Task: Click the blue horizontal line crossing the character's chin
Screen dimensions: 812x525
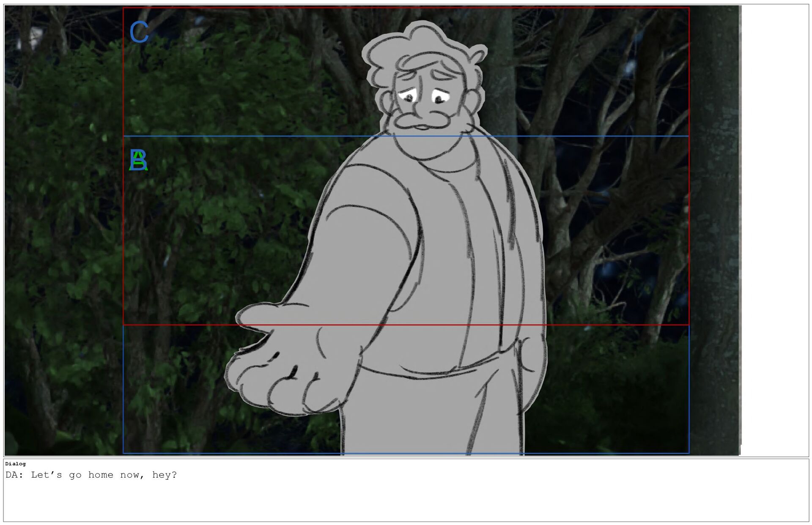Action: [427, 136]
